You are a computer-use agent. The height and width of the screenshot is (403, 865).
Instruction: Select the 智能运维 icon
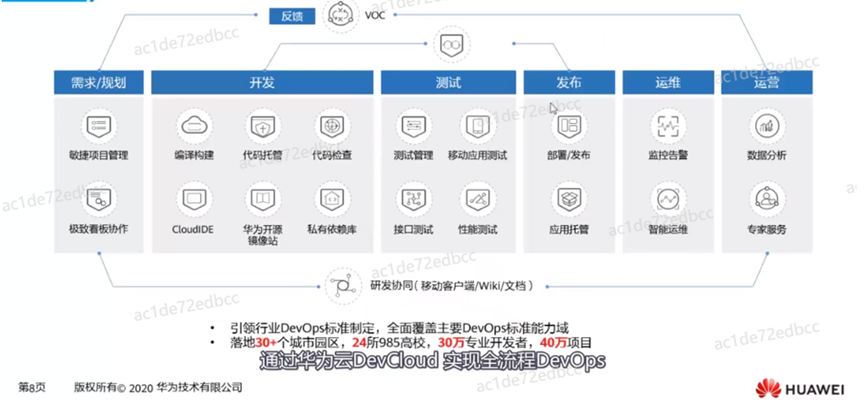pyautogui.click(x=668, y=200)
